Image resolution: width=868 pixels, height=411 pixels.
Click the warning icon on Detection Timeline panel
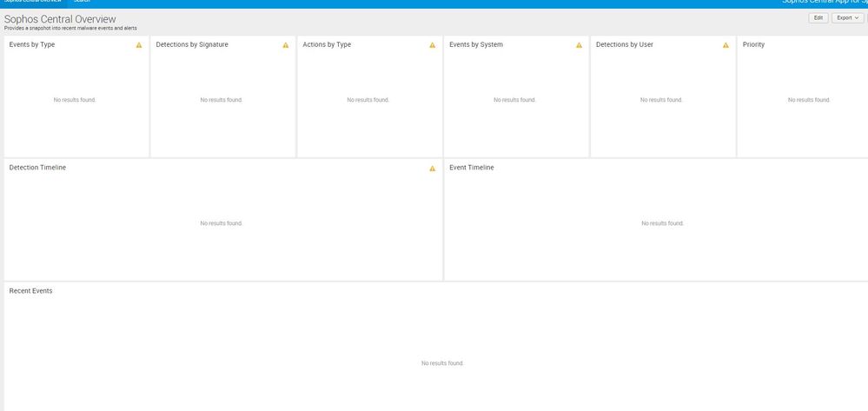(x=433, y=169)
